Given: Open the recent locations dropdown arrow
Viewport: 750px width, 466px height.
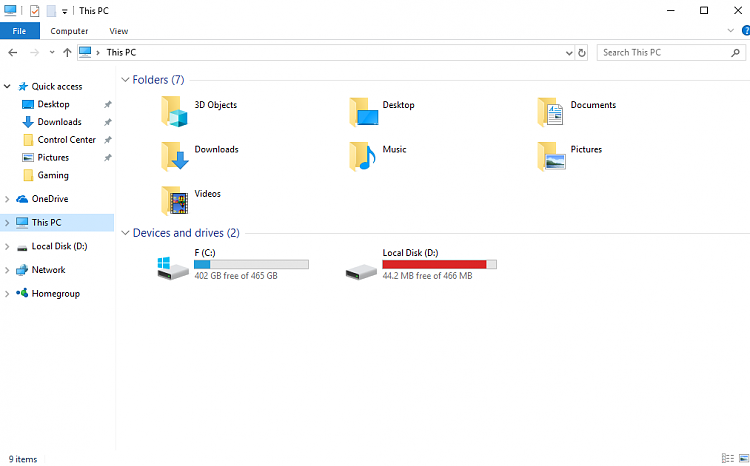Looking at the screenshot, I should pos(52,53).
